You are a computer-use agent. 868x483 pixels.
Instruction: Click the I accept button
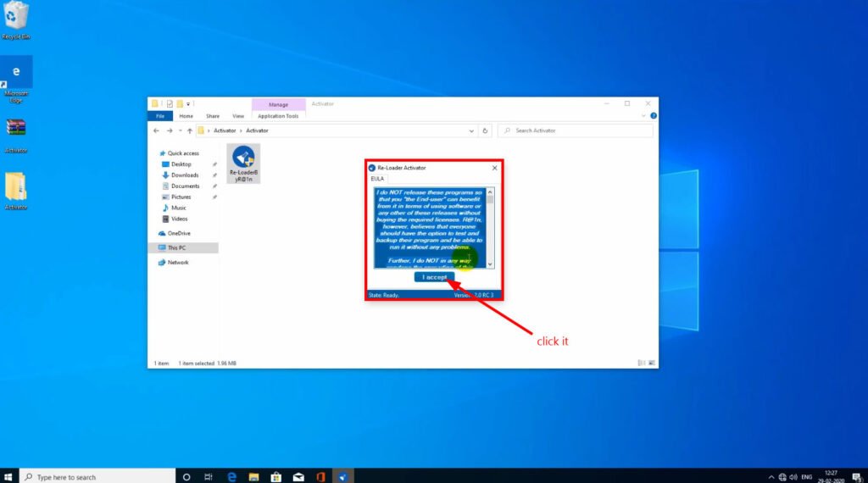click(434, 277)
